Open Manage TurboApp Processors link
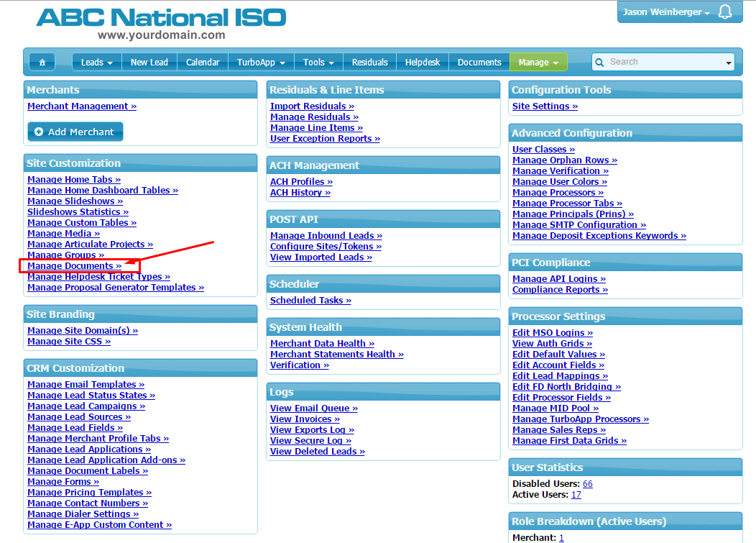 tap(581, 419)
